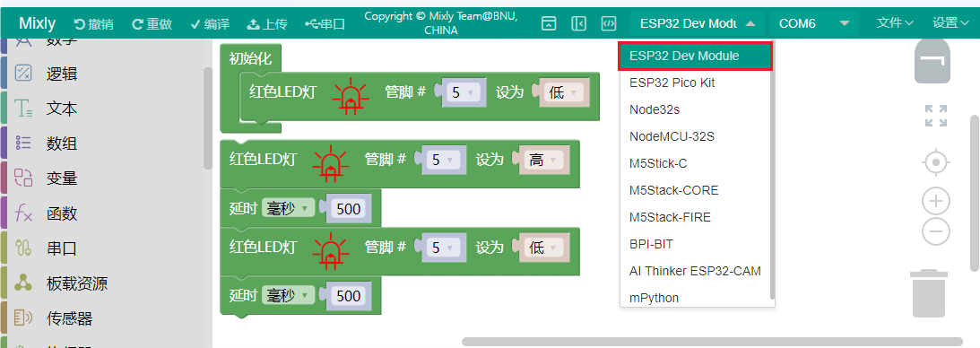This screenshot has width=980, height=348.
Task: Click the fit-to-screen arrows icon
Action: coord(936,116)
